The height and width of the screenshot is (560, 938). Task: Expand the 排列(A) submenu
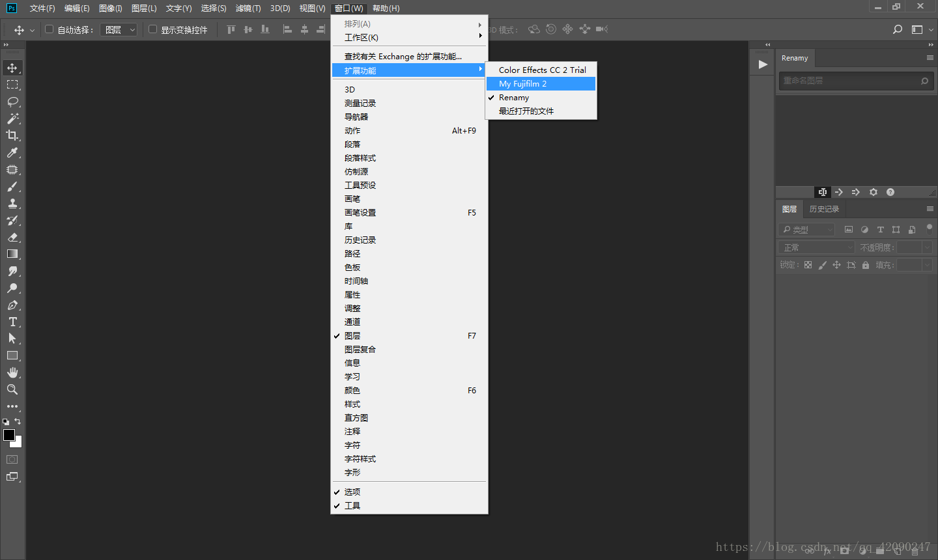click(x=409, y=24)
